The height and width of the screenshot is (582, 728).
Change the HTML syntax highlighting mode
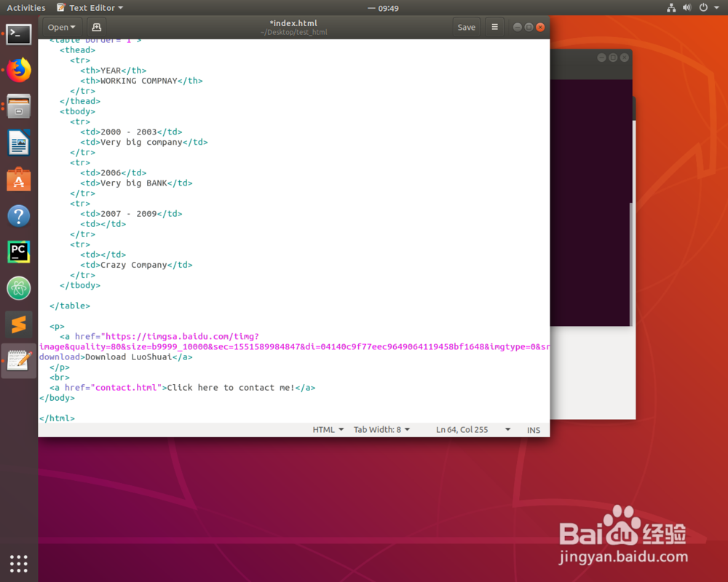coord(328,430)
